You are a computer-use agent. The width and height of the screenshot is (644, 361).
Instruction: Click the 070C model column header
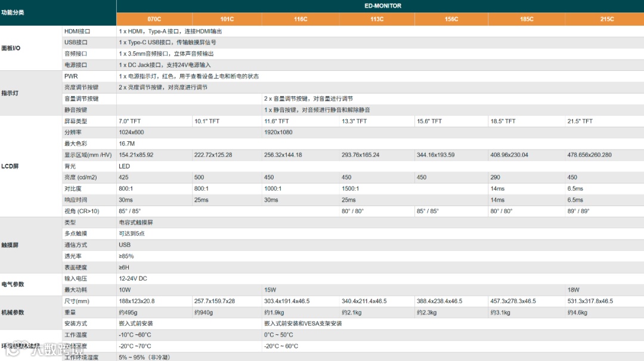tap(154, 19)
